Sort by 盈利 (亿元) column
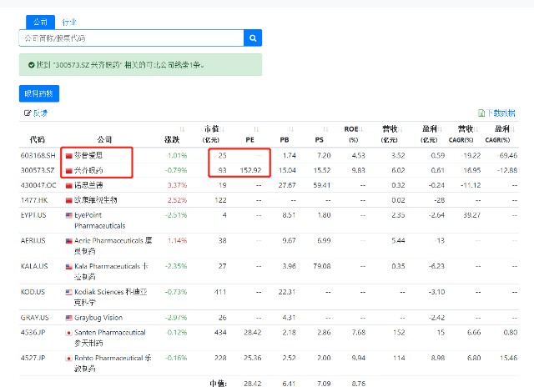 [x=440, y=129]
